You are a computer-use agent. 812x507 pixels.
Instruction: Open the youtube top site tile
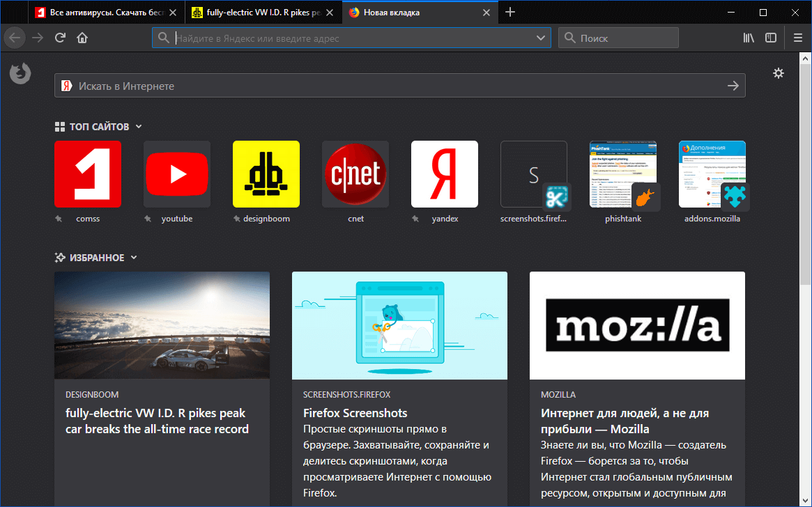coord(177,174)
